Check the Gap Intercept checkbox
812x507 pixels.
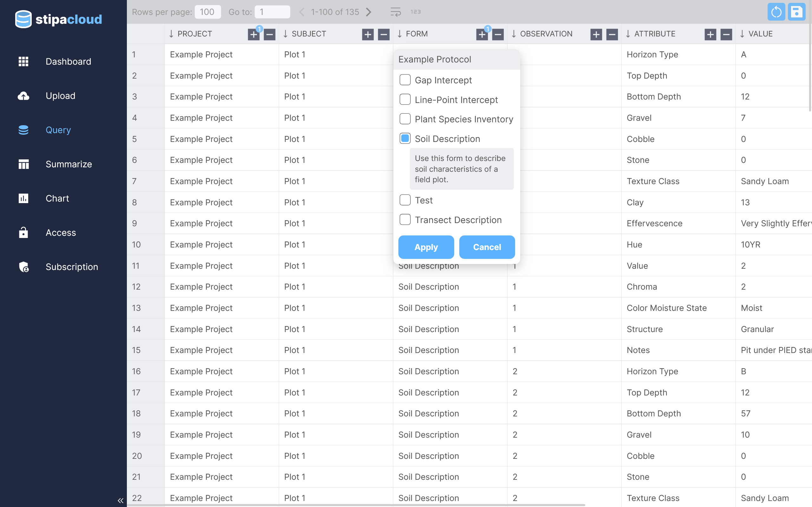(x=405, y=80)
